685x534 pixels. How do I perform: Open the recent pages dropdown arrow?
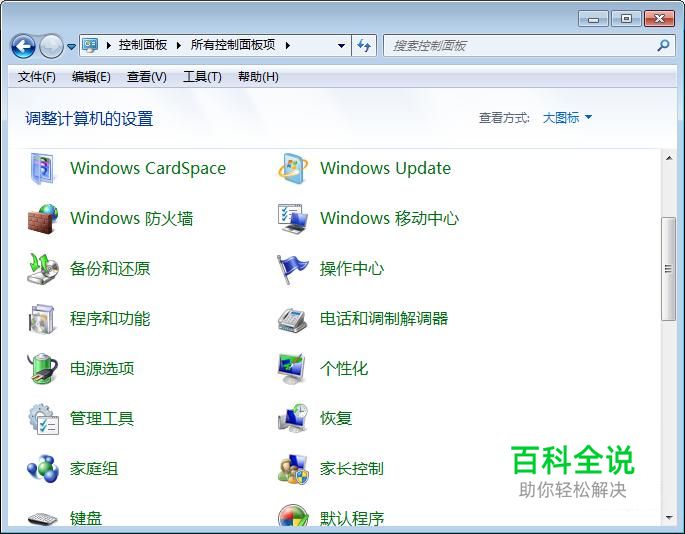[x=71, y=46]
